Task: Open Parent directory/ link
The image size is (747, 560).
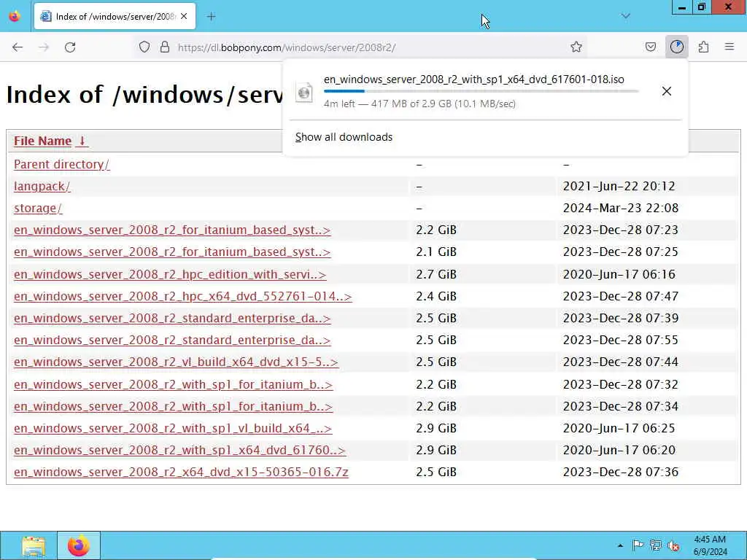Action: 61,164
